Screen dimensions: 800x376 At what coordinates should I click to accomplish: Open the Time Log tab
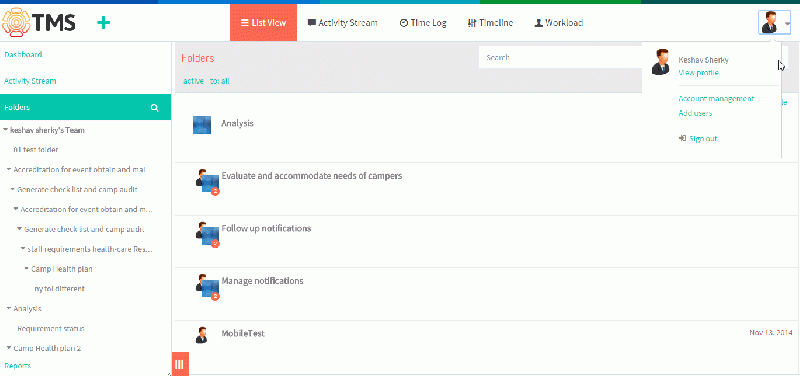click(423, 23)
